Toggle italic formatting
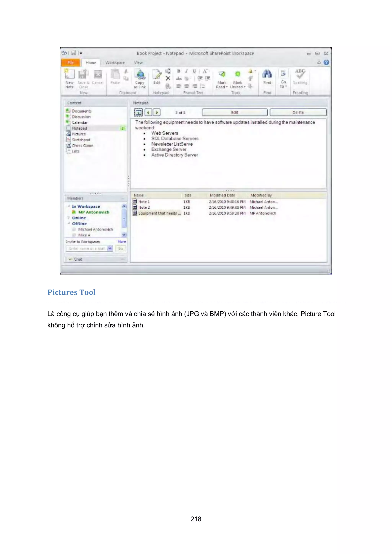Screen dimensions: 392x554 point(186,71)
